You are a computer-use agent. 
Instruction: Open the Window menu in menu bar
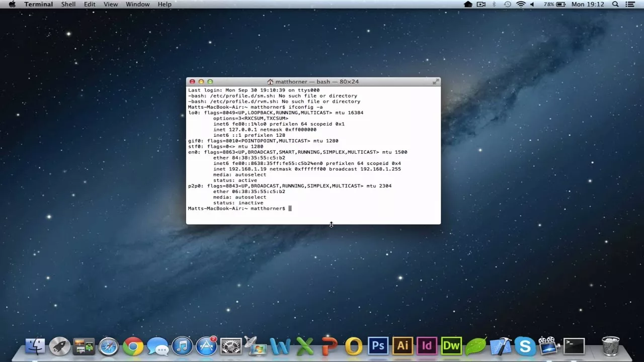(137, 4)
